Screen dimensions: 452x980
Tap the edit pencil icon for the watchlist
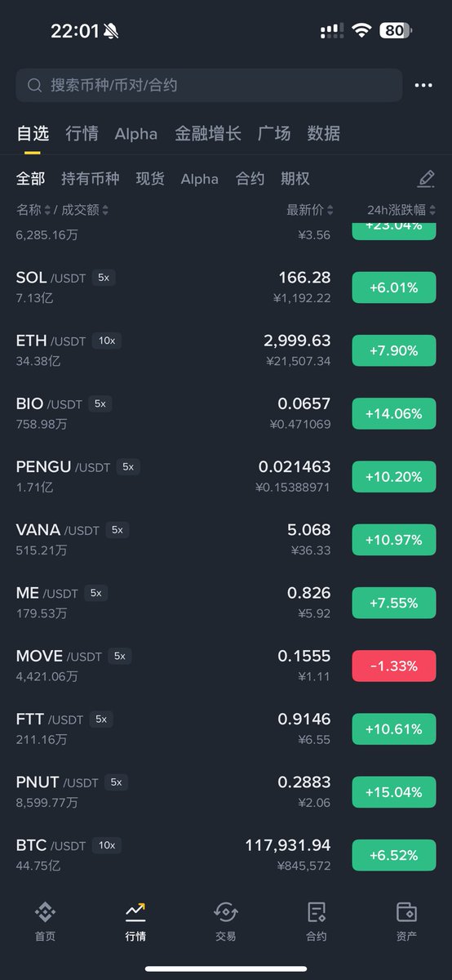[426, 178]
